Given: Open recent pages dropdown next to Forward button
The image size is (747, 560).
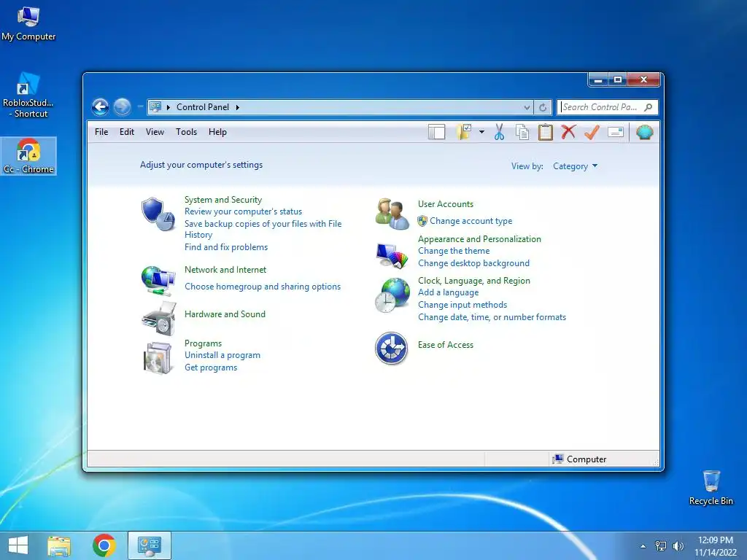Looking at the screenshot, I should click(x=140, y=106).
